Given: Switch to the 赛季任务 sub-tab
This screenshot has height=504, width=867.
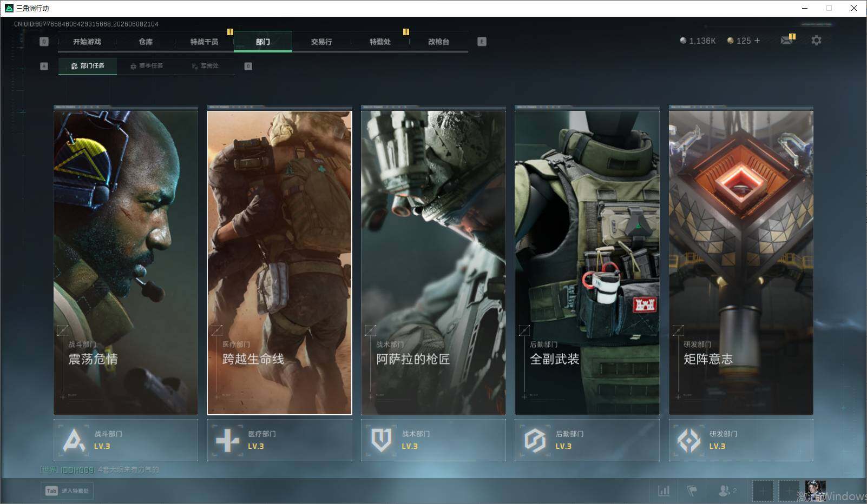Looking at the screenshot, I should point(147,66).
